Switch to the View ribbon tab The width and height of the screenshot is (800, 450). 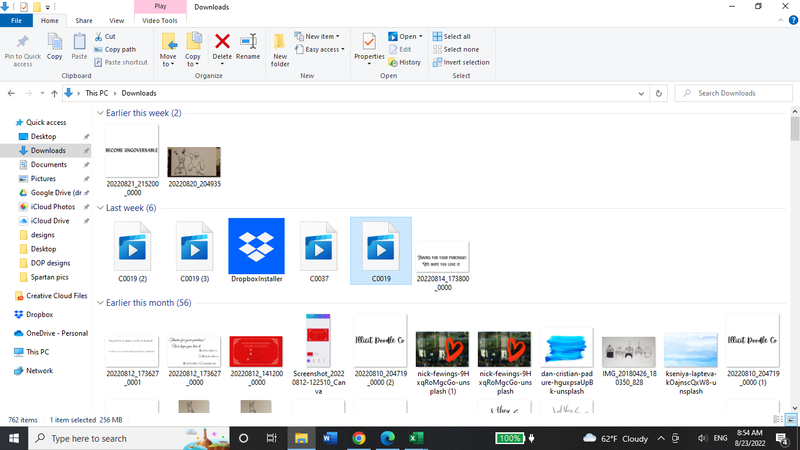pos(116,20)
